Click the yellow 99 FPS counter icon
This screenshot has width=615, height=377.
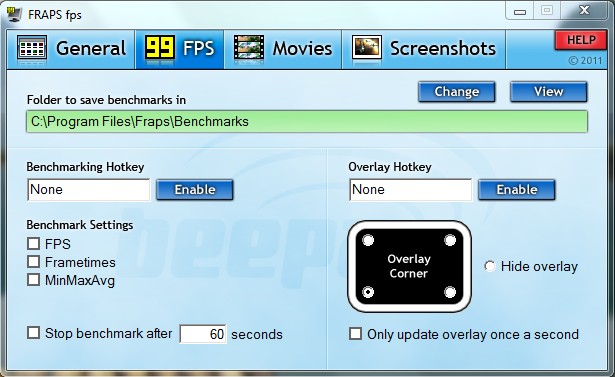click(x=160, y=47)
